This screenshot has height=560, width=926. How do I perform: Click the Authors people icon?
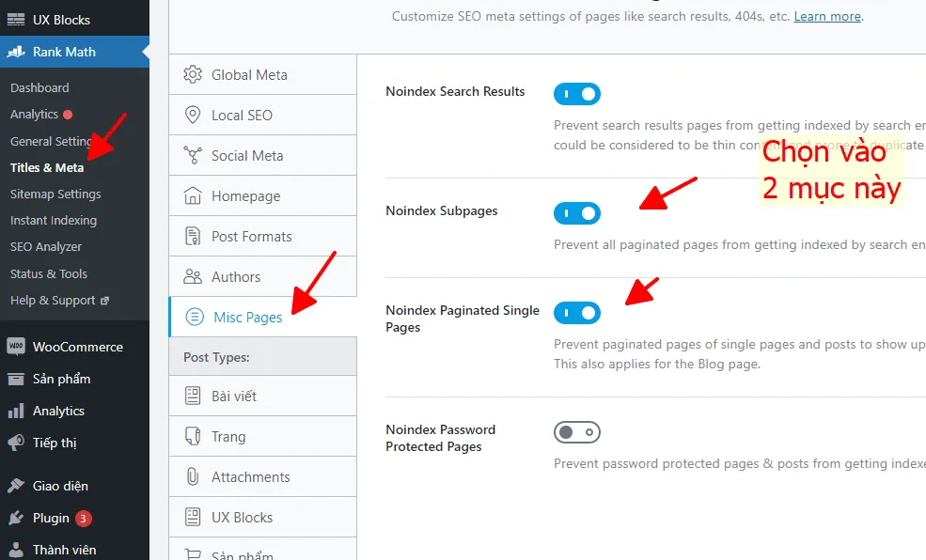[193, 277]
